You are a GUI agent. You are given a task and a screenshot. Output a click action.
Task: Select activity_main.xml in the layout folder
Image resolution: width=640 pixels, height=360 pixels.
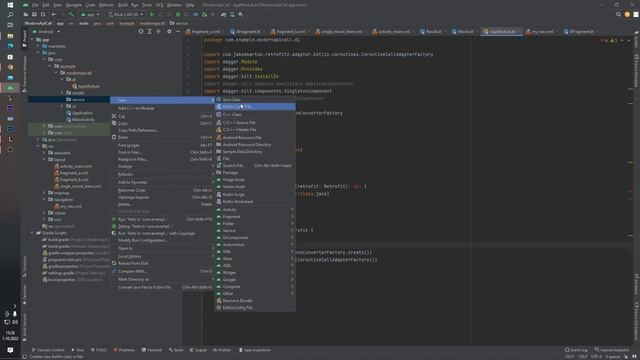coord(76,167)
